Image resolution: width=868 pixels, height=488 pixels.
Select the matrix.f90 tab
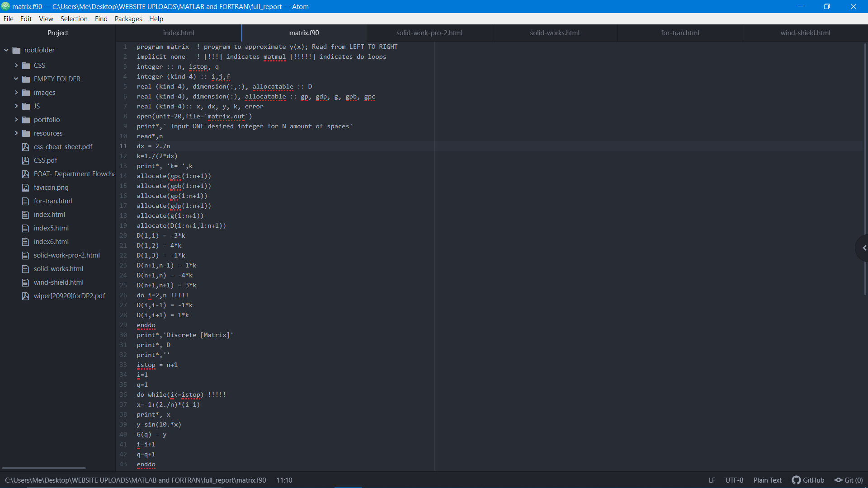[x=304, y=33]
